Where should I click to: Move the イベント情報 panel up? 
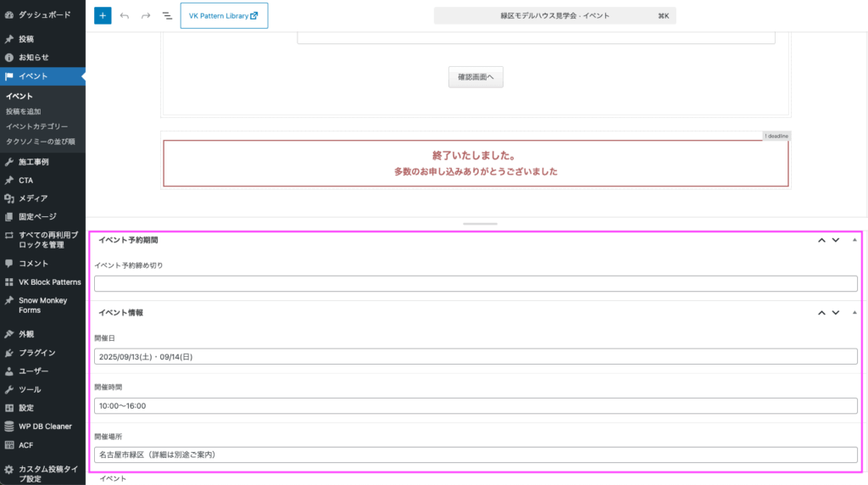click(x=821, y=313)
